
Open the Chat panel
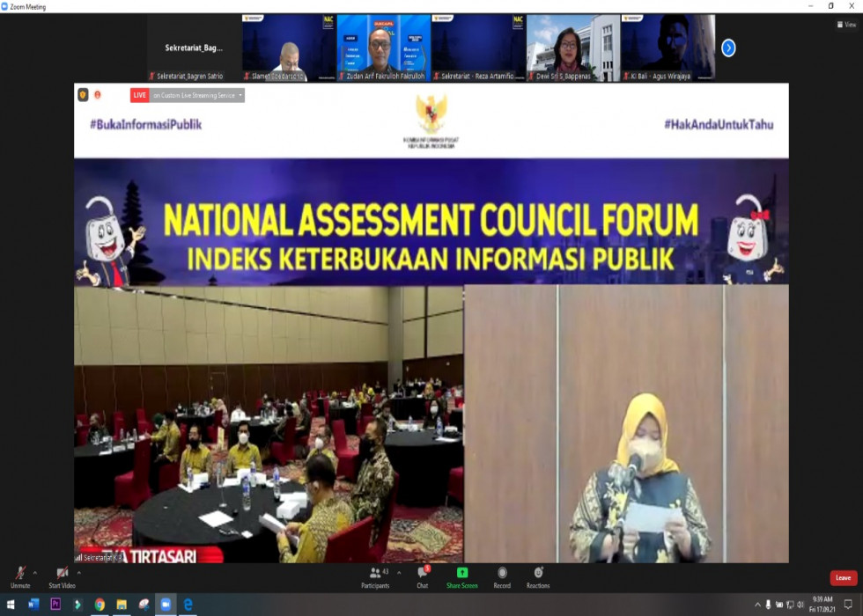tap(423, 573)
